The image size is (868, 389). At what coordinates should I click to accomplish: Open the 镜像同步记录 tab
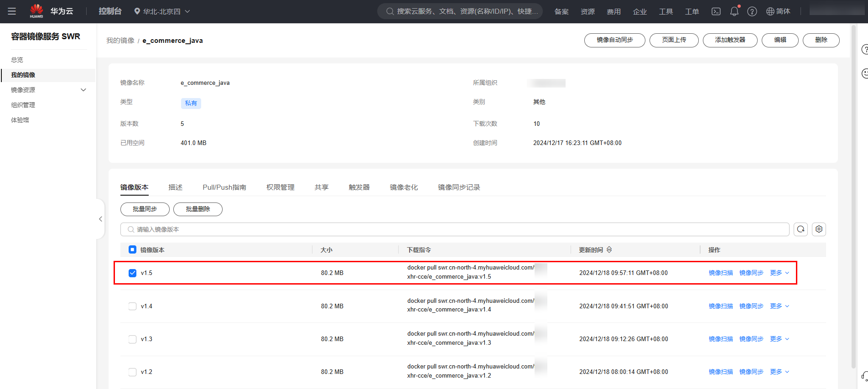point(459,187)
